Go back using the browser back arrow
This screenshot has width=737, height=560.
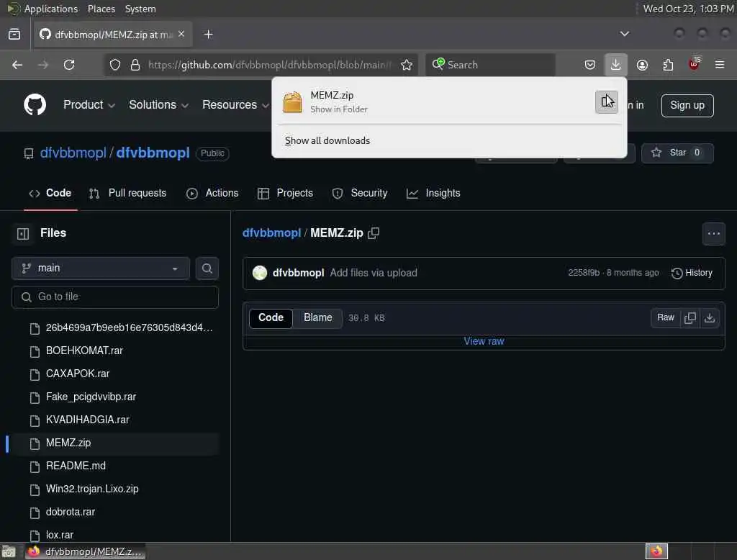(17, 65)
